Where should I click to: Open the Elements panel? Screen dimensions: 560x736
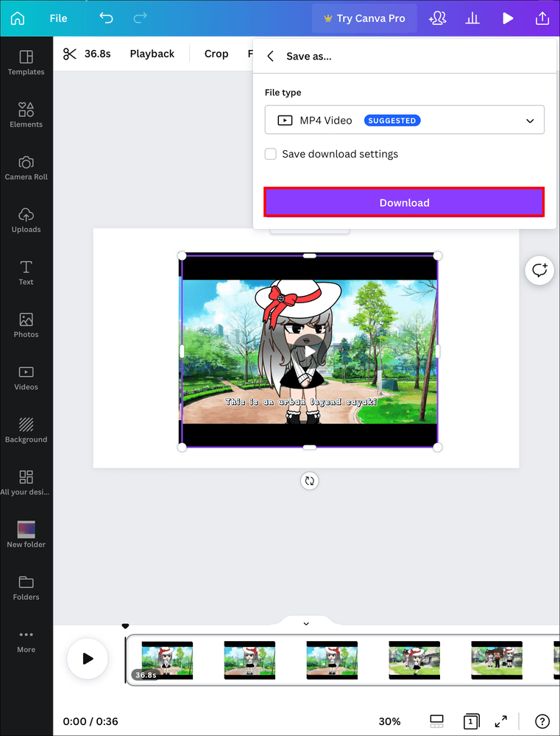(26, 115)
